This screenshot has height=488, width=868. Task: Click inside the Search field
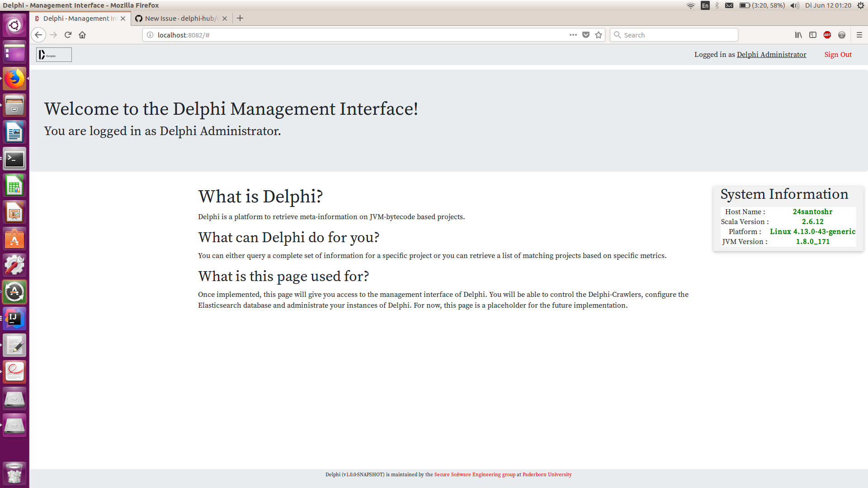coord(674,35)
